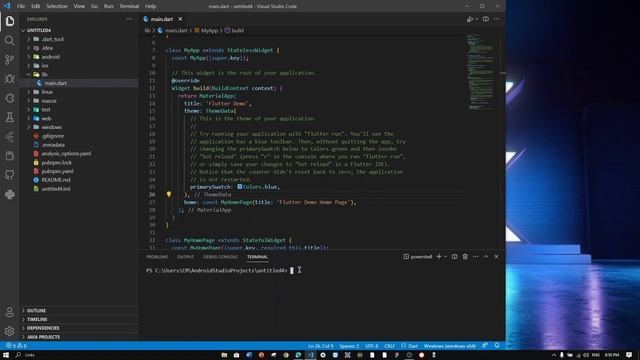Click UTF-8 encoding in status bar
Image resolution: width=640 pixels, height=360 pixels.
point(371,346)
